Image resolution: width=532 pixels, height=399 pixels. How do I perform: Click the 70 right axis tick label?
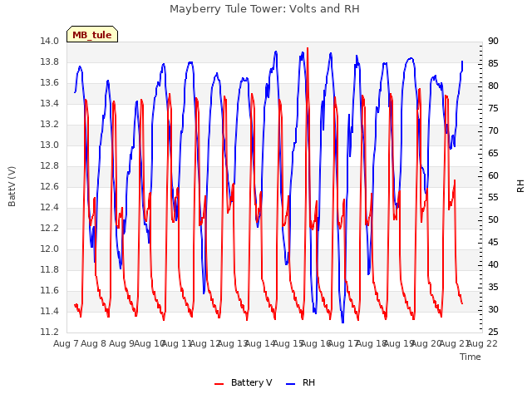(493, 131)
